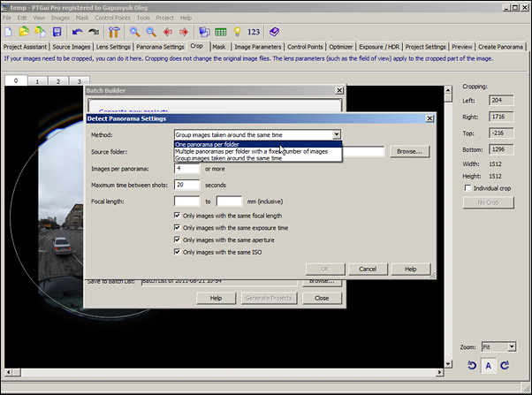Click the zoom in magnifier icon
The image size is (532, 395).
point(134,32)
